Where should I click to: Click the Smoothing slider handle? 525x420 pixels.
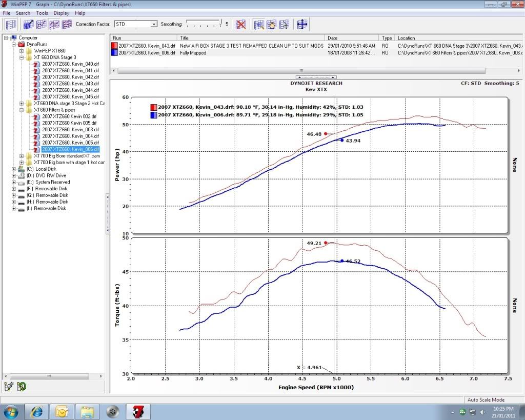pos(221,23)
